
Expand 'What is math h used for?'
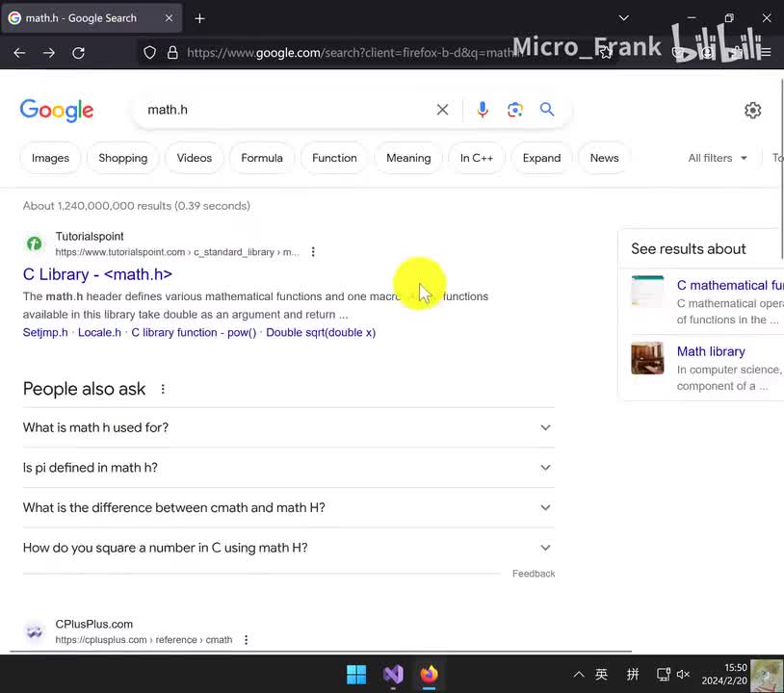point(289,427)
